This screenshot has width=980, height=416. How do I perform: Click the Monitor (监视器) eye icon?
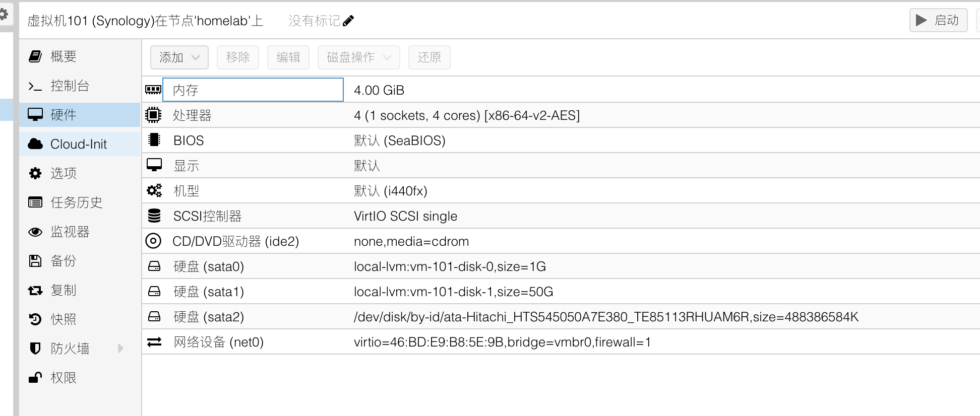click(x=35, y=232)
